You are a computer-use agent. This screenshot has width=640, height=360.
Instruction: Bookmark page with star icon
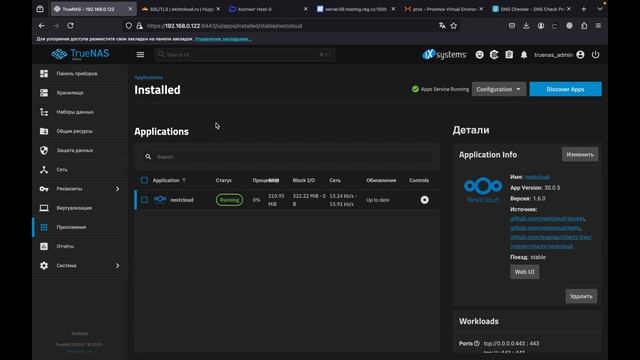click(453, 26)
